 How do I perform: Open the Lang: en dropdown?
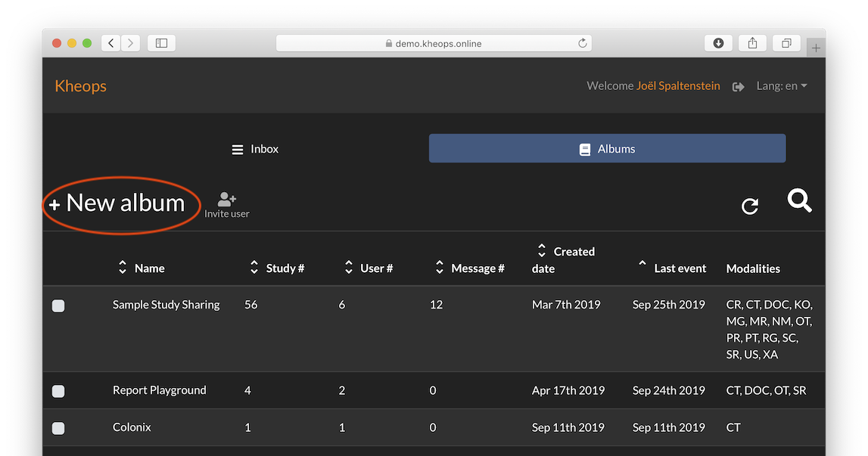pyautogui.click(x=782, y=85)
